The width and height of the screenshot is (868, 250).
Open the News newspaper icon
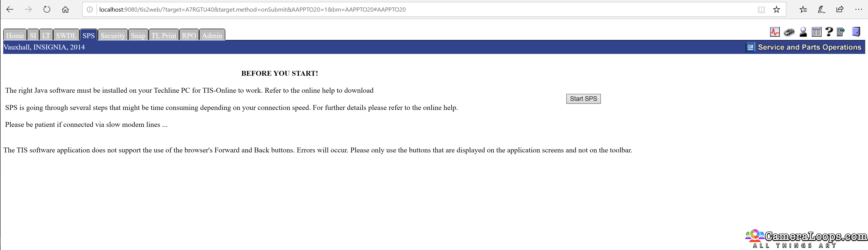coord(816,32)
